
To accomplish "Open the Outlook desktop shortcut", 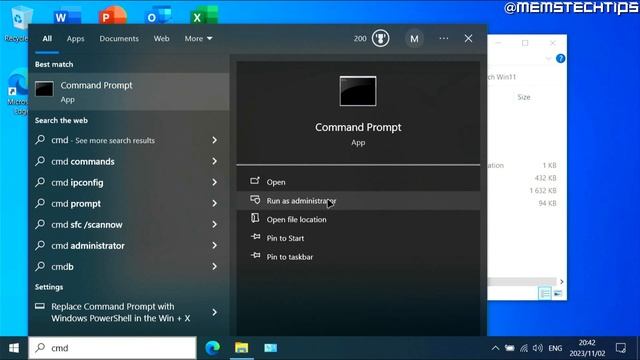I will point(158,16).
